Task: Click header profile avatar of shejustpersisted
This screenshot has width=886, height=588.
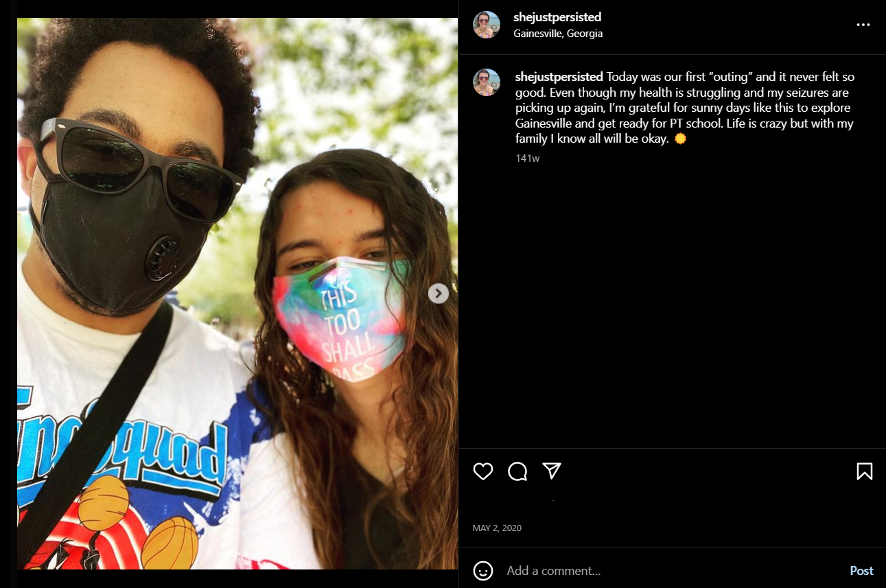Action: [486, 25]
